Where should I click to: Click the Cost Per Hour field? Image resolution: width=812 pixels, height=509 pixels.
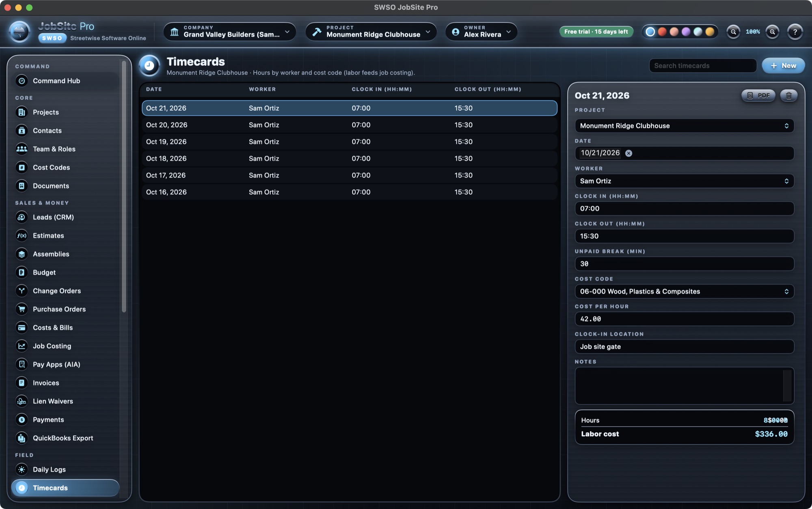click(684, 319)
